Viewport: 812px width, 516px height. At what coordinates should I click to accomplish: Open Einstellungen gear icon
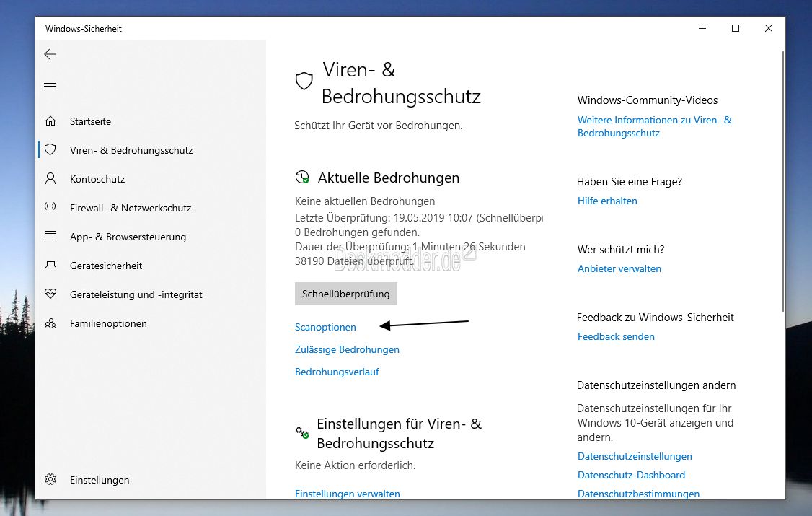pos(50,480)
